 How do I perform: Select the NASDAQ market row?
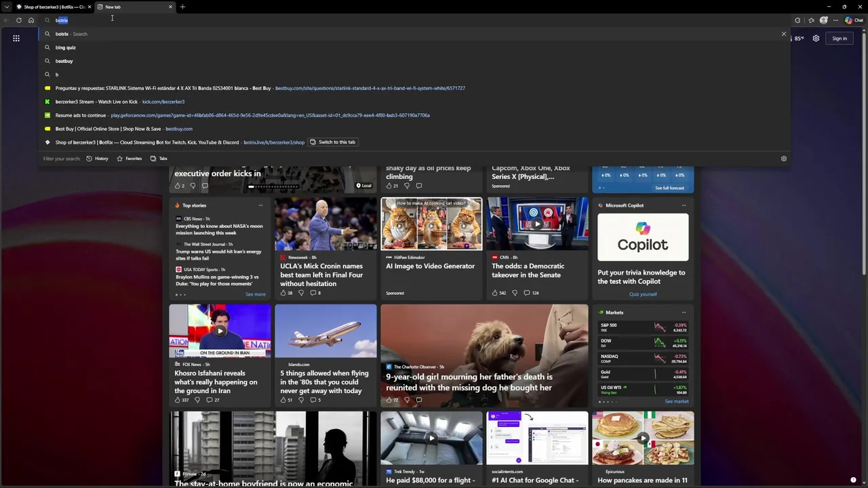[x=643, y=359]
